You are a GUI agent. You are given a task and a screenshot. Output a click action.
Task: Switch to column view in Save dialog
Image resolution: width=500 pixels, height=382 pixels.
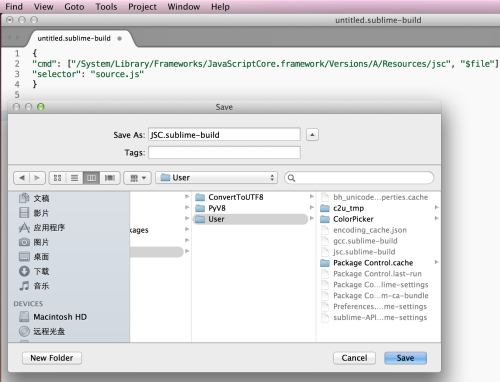click(92, 178)
